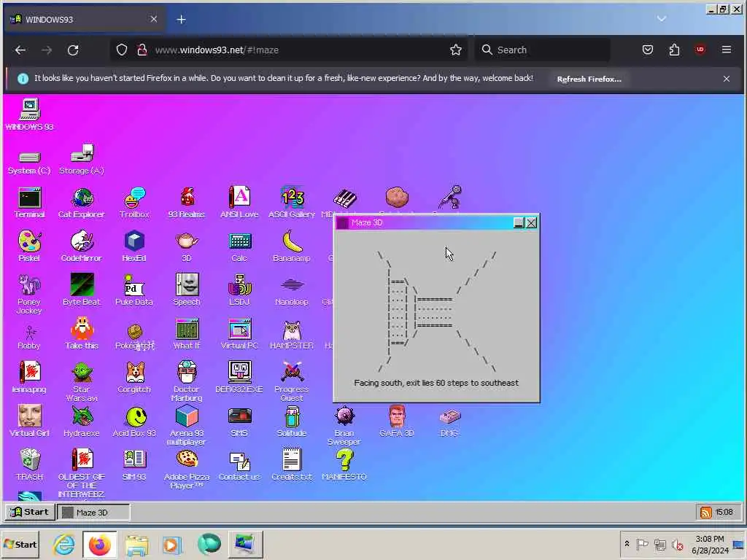This screenshot has height=560, width=747.
Task: Open the Nanoloop icon
Action: 292,289
